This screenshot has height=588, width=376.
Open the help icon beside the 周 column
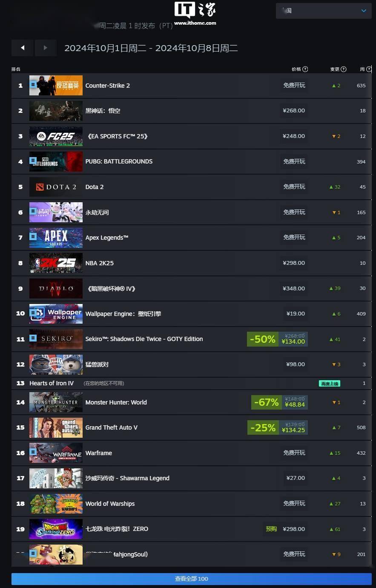[369, 69]
